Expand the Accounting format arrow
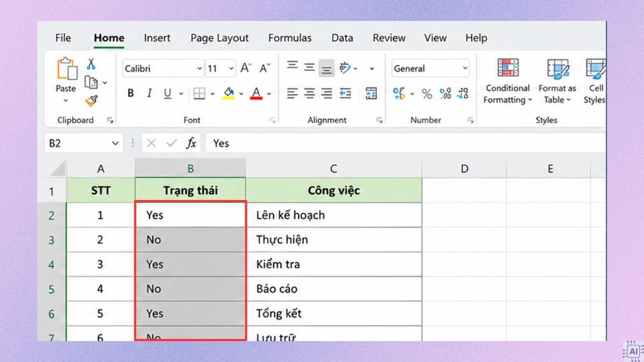This screenshot has height=362, width=644. click(x=413, y=94)
